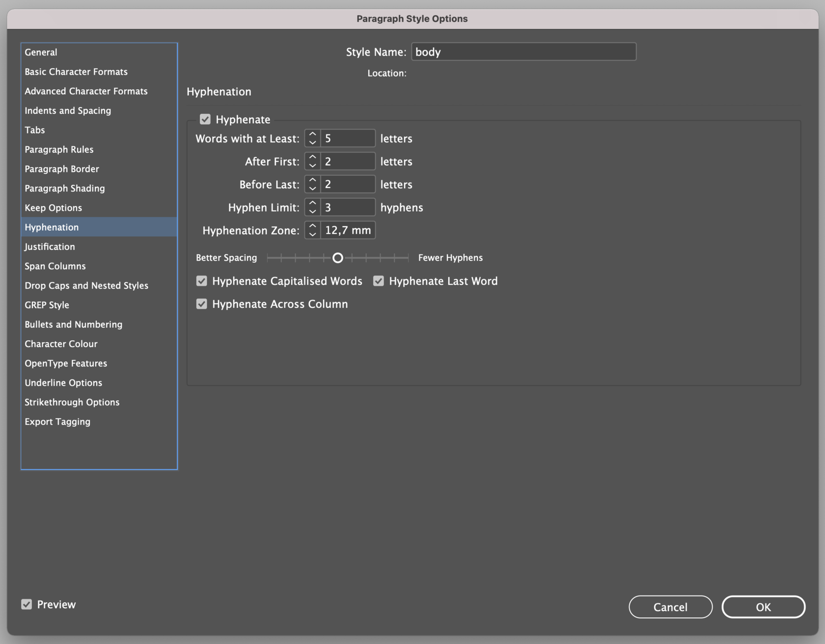Increase the Words with at Least stepper value

click(312, 134)
